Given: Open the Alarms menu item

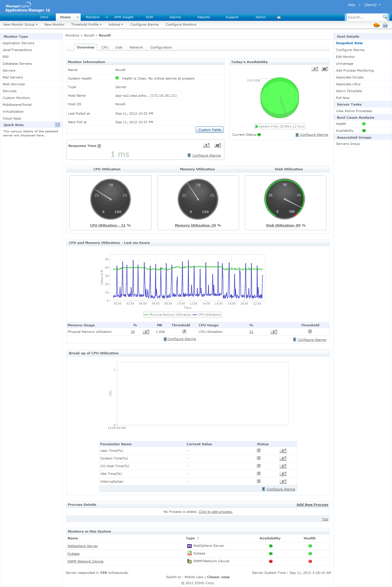Looking at the screenshot, I should (175, 17).
